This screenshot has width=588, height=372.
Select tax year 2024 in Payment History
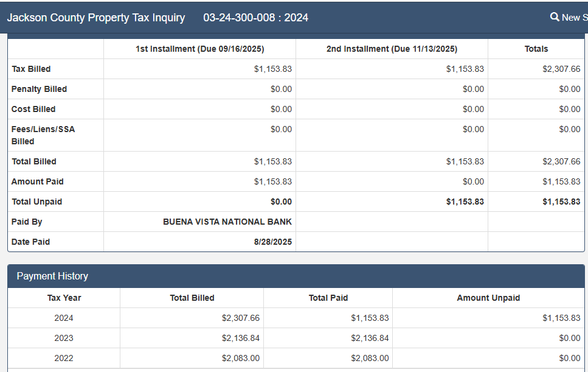pyautogui.click(x=64, y=318)
